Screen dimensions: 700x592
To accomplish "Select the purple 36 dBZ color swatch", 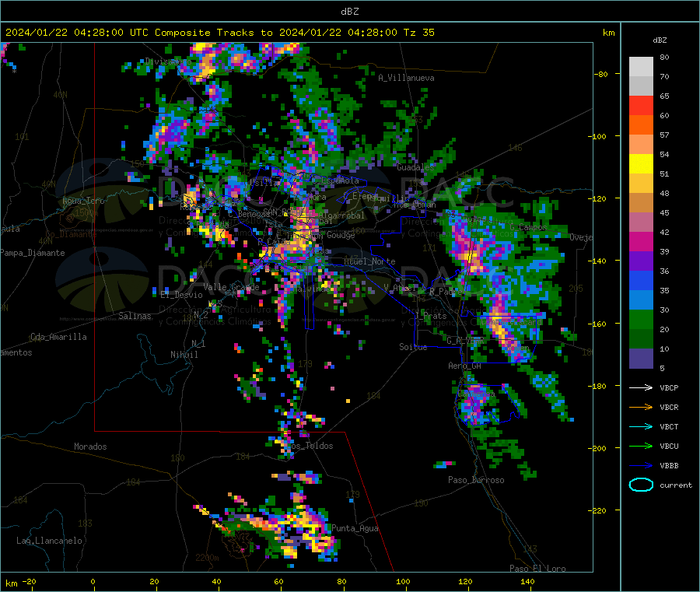I will pyautogui.click(x=641, y=261).
